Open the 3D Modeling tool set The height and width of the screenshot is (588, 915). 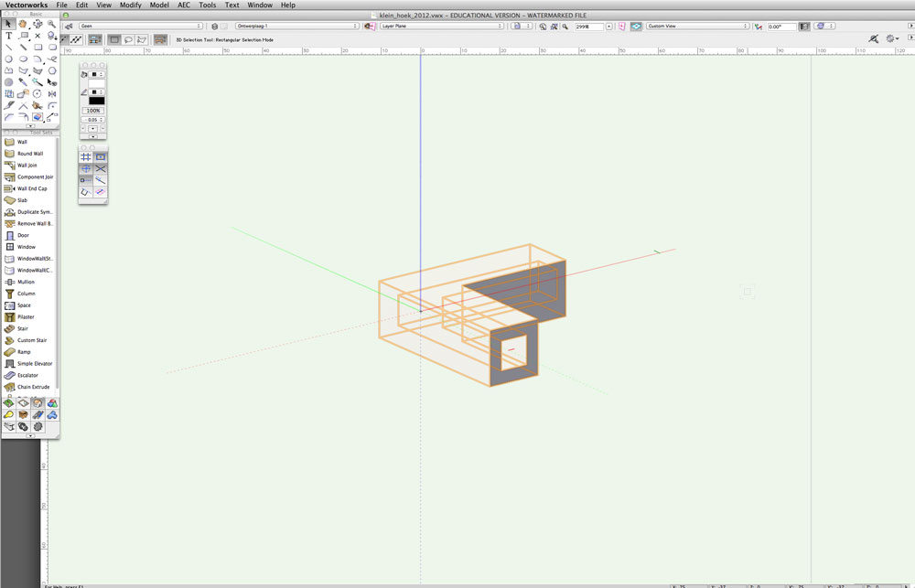pos(52,403)
